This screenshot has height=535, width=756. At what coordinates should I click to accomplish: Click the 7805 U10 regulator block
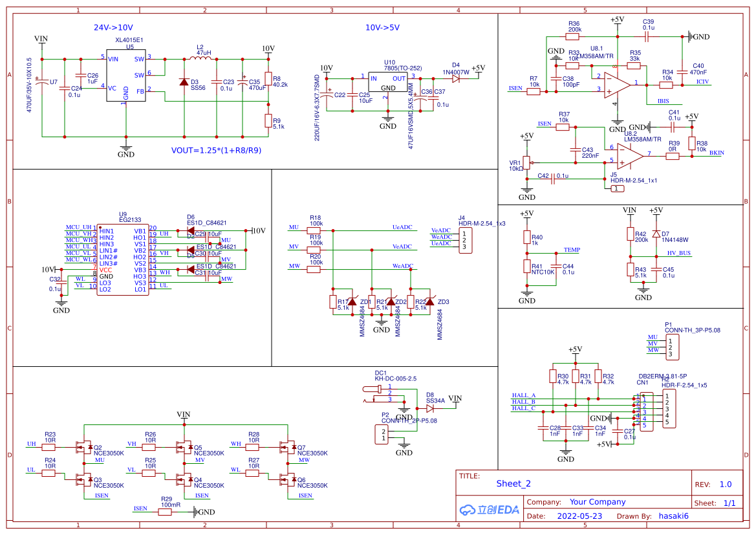(388, 83)
